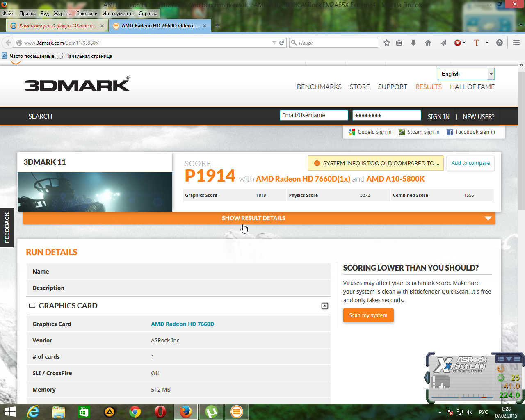The height and width of the screenshot is (420, 525).
Task: Open the English language dropdown
Action: coord(466,74)
